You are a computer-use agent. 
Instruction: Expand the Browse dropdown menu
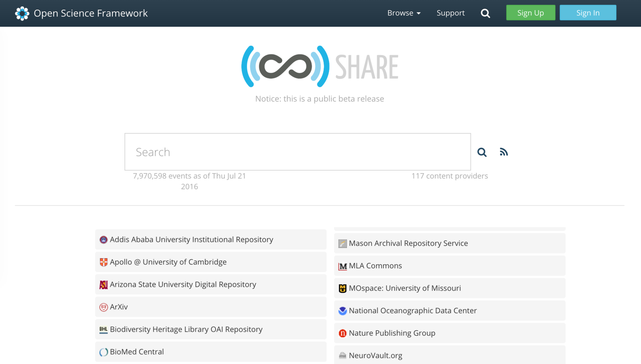coord(404,13)
